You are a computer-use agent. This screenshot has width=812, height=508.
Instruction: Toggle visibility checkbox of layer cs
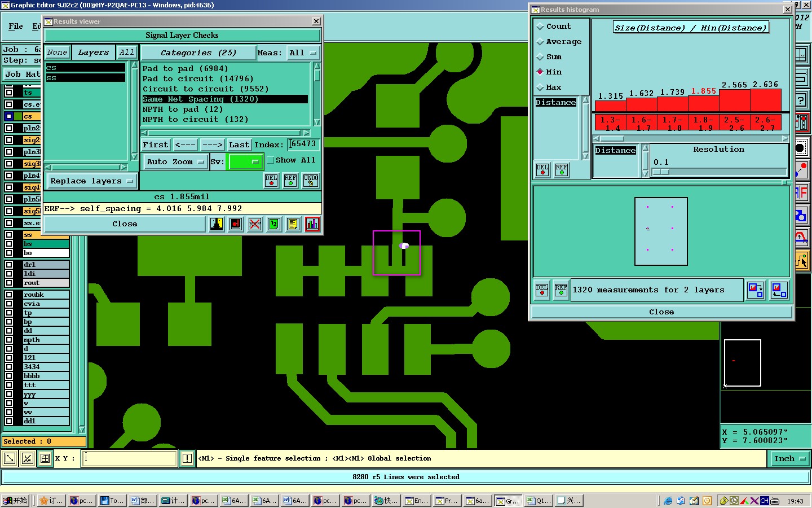(9, 116)
